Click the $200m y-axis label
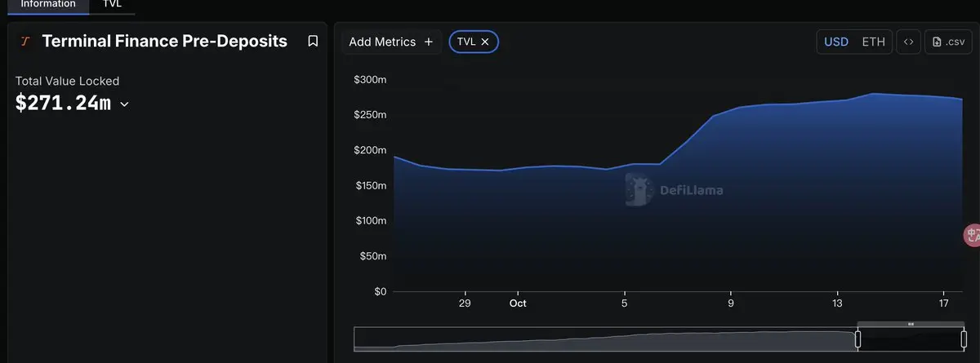The height and width of the screenshot is (363, 980). [370, 150]
